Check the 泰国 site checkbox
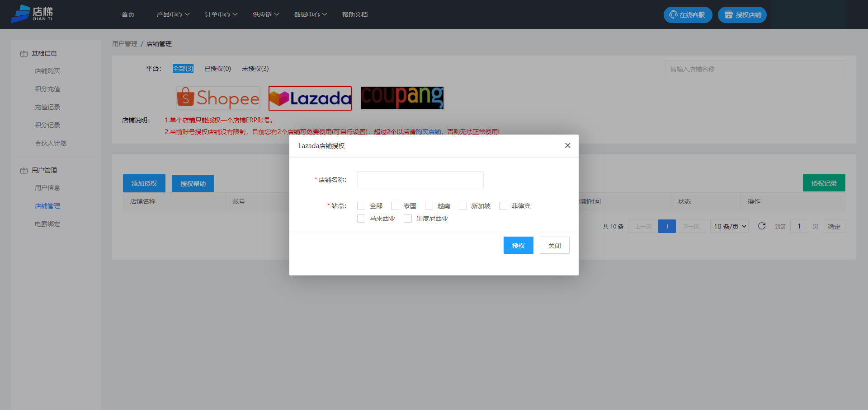Viewport: 868px width, 410px height. [x=395, y=206]
